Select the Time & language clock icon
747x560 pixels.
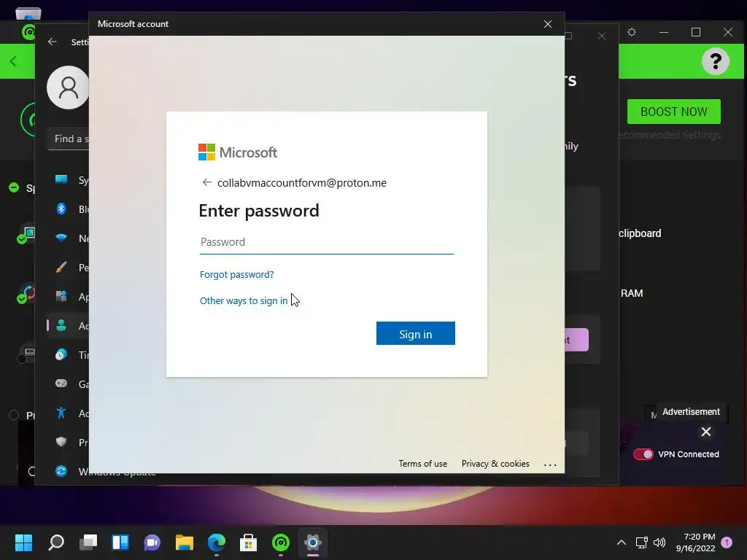(61, 355)
